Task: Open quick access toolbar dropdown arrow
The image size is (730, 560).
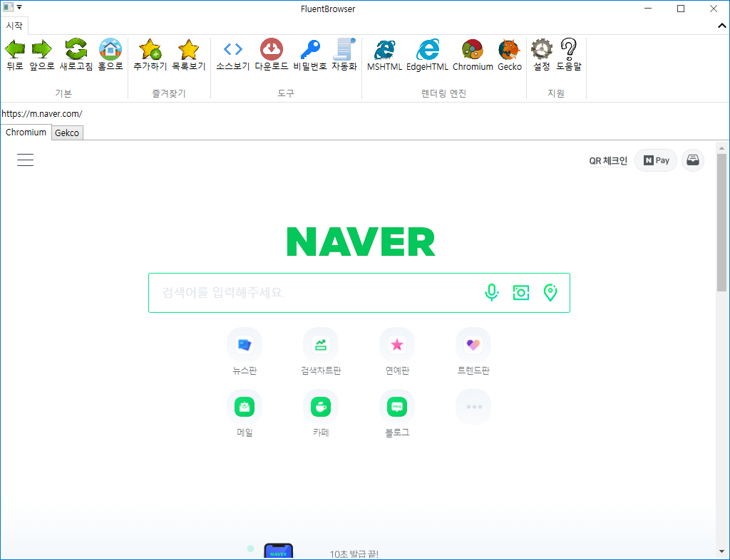Action: coord(19,7)
